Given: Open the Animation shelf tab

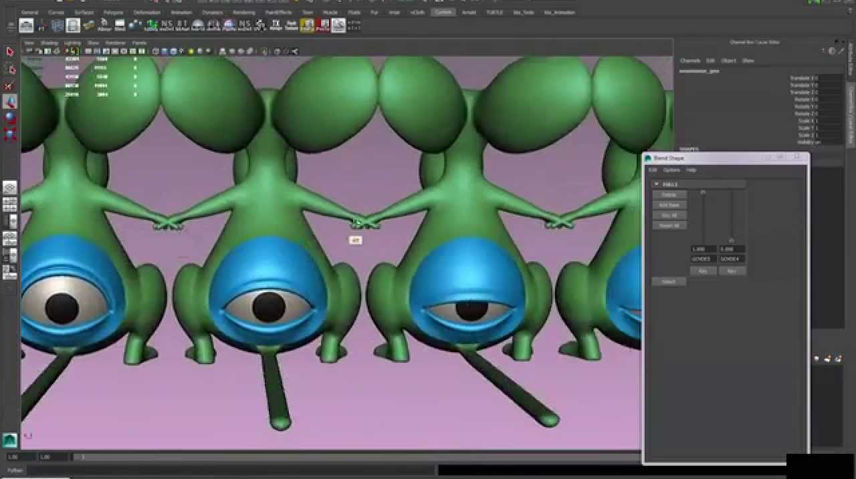Looking at the screenshot, I should click(181, 12).
